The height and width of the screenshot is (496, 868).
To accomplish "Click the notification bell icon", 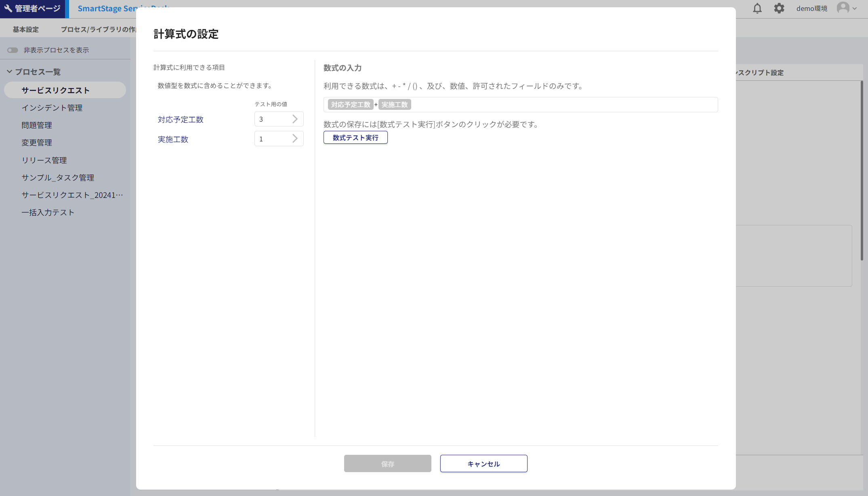I will tap(757, 8).
